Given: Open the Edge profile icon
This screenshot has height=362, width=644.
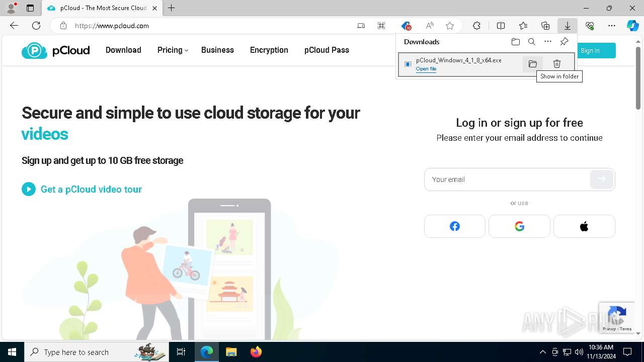Looking at the screenshot, I should (x=11, y=8).
